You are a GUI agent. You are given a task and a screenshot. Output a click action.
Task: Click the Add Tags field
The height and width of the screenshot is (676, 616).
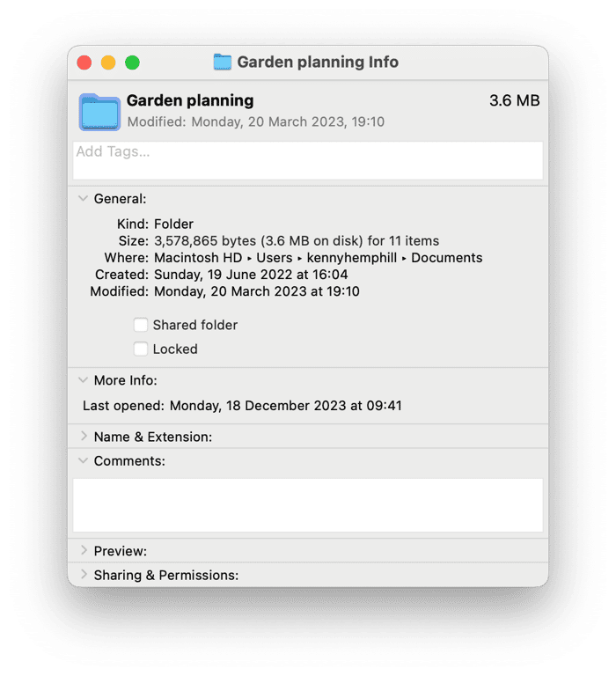click(x=308, y=160)
